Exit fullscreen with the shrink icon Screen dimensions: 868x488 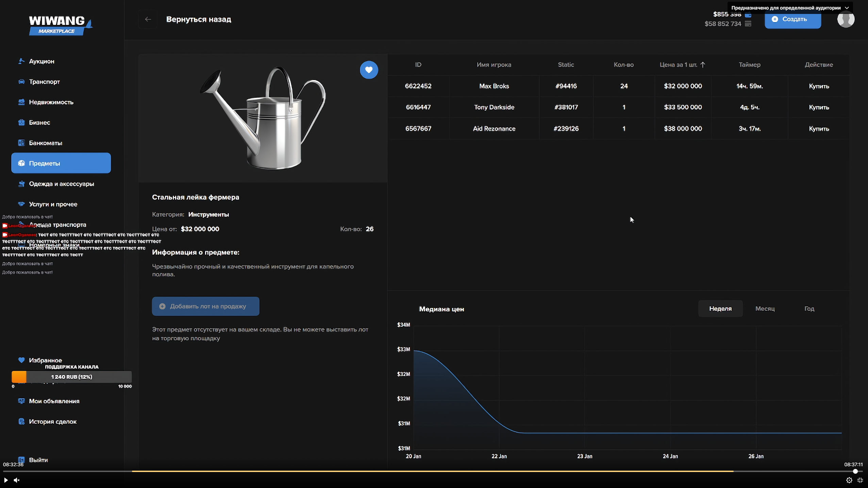(x=860, y=480)
